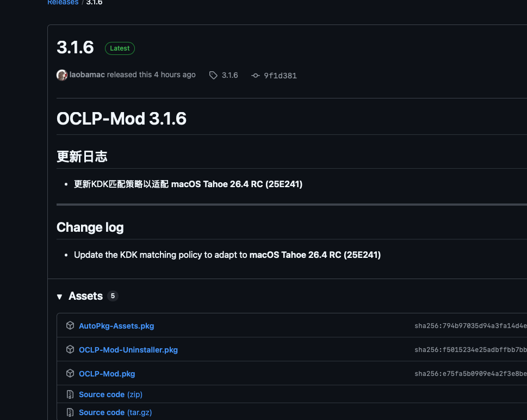The image size is (527, 420).
Task: Click the laobamac user avatar
Action: pos(62,75)
